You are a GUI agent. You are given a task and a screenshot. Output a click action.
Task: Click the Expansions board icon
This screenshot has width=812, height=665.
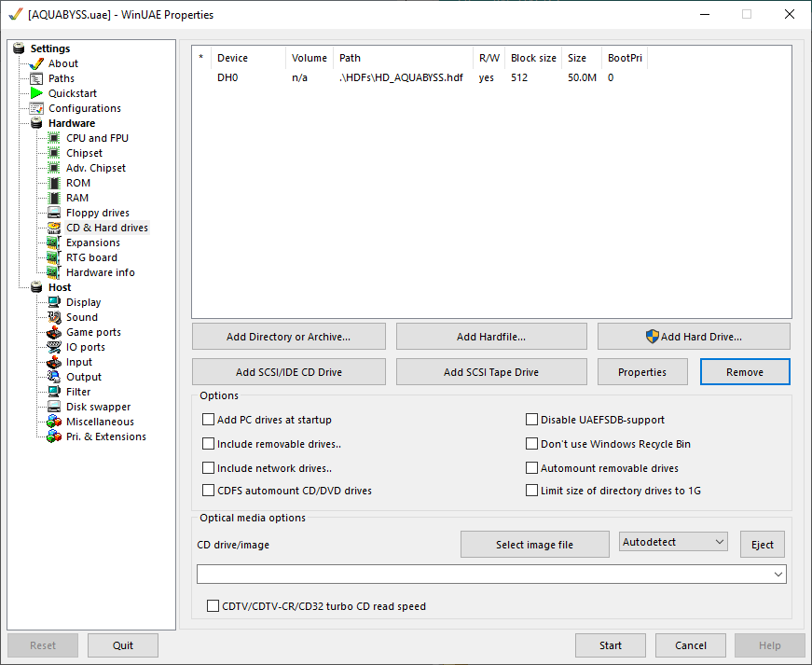(54, 242)
